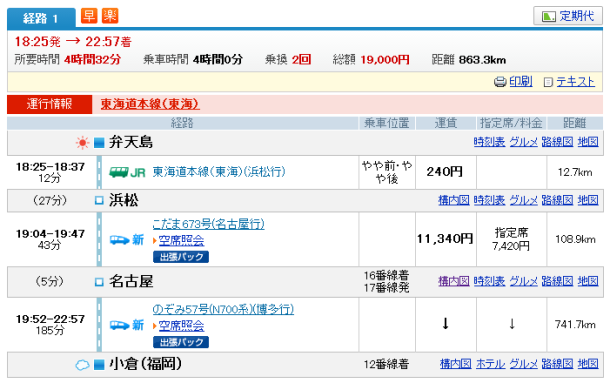The image size is (610, 383).
Task: Click 741.7km distance cell
Action: (x=575, y=325)
